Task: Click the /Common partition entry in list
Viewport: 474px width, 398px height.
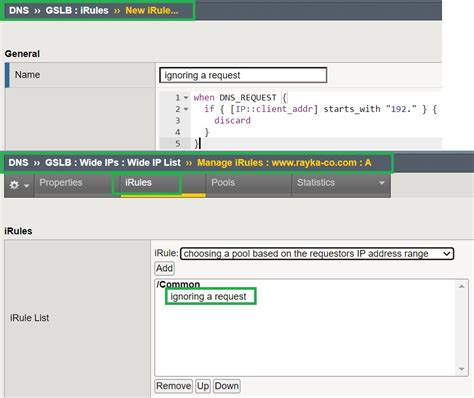Action: click(x=178, y=284)
